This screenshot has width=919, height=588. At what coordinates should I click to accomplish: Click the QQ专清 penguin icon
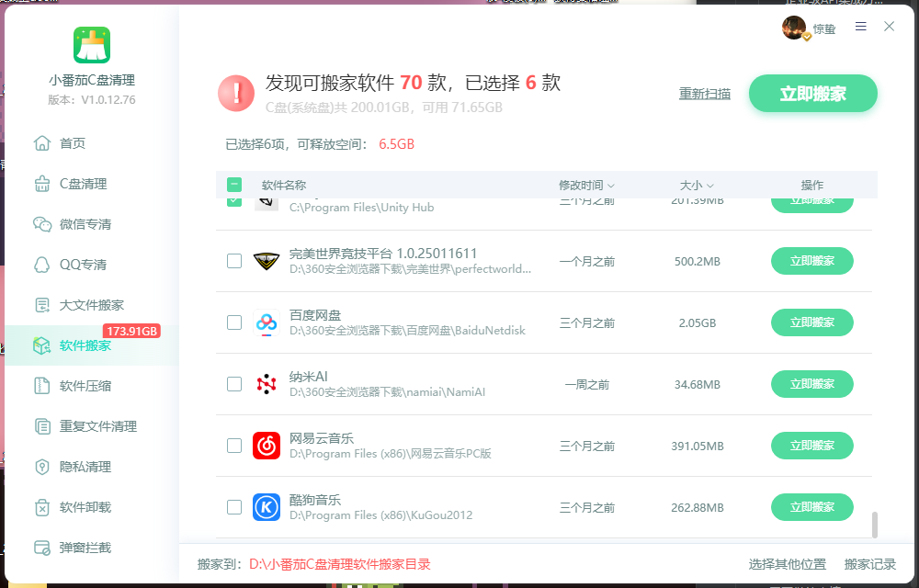[x=42, y=264]
